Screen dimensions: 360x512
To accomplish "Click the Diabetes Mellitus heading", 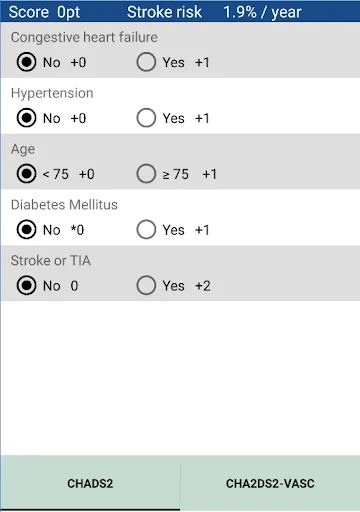I will [x=64, y=205].
